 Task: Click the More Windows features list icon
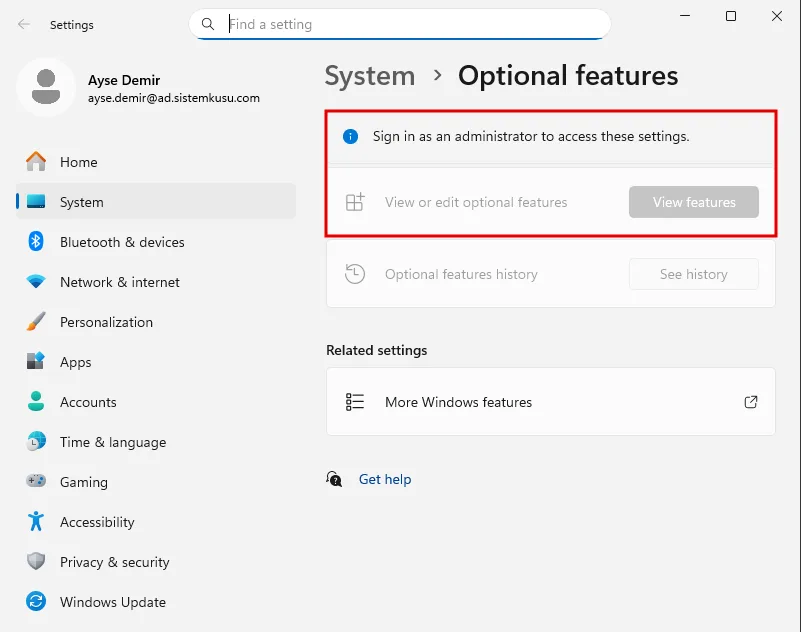pyautogui.click(x=355, y=402)
